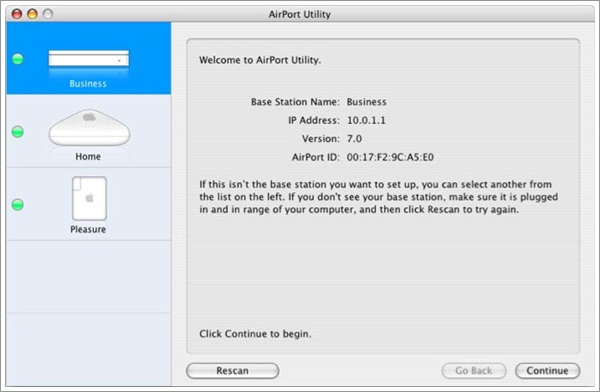Click the 'AirPort ID:' label

[x=316, y=157]
